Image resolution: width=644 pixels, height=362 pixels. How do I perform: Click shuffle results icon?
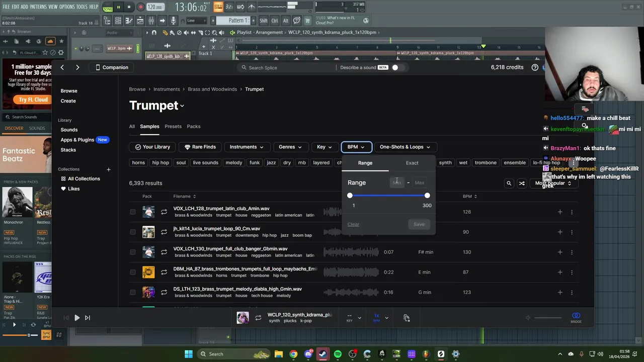pos(522,184)
